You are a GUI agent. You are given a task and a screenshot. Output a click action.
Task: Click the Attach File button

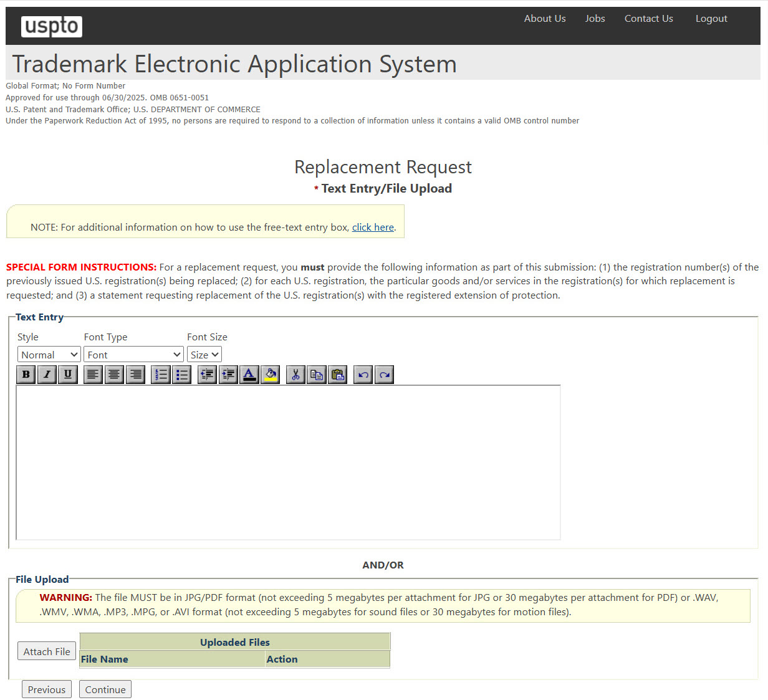[x=47, y=651]
